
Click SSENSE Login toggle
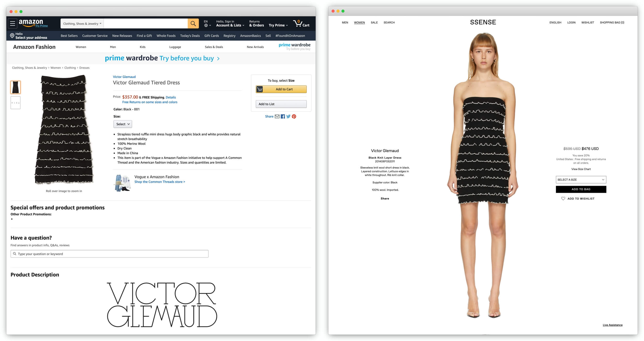click(x=571, y=22)
